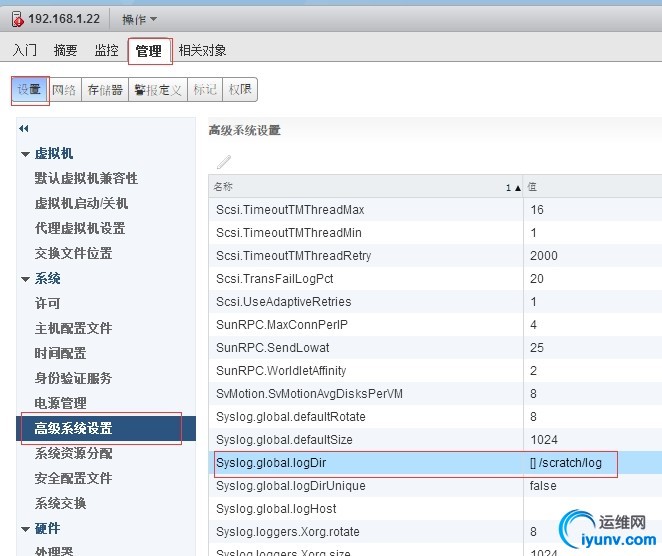Select the 管理 tab
The image size is (662, 556).
(149, 51)
